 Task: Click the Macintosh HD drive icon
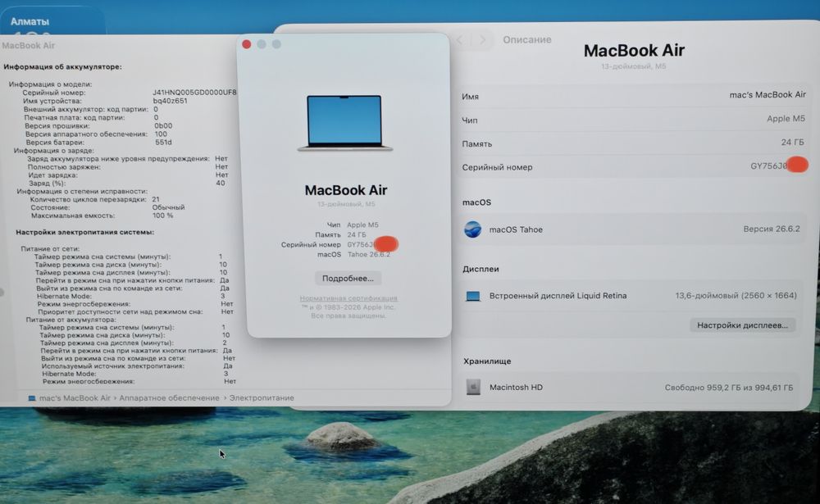(473, 387)
